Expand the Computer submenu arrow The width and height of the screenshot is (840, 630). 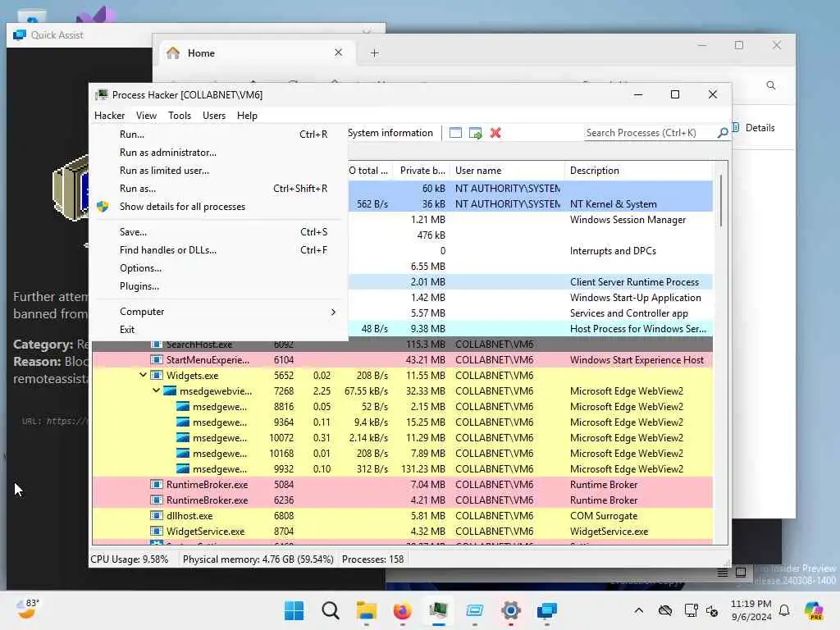[x=333, y=312]
